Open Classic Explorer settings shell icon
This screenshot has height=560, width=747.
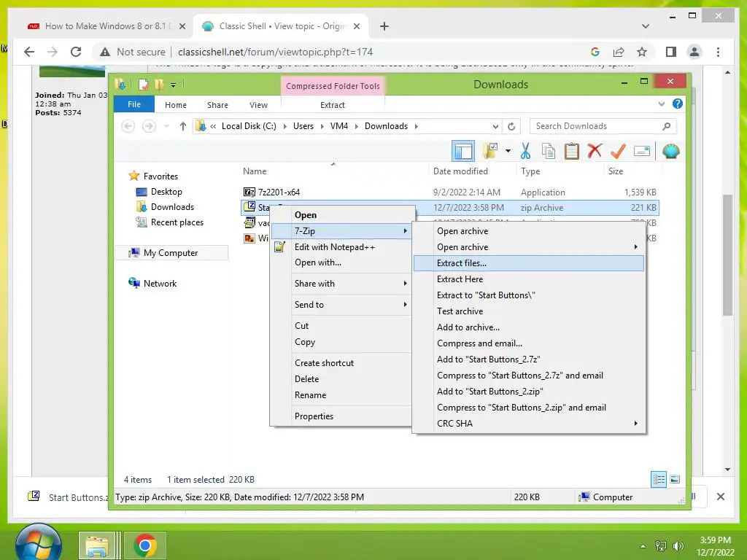671,152
